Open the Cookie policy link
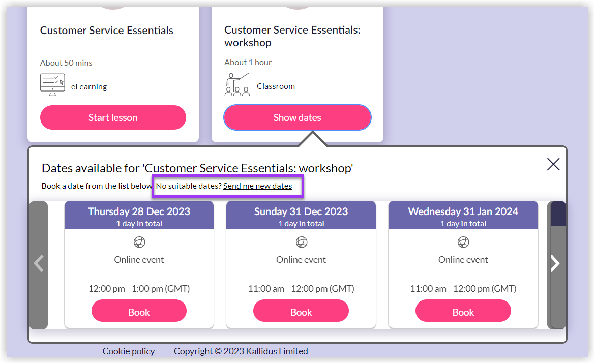 coord(128,351)
